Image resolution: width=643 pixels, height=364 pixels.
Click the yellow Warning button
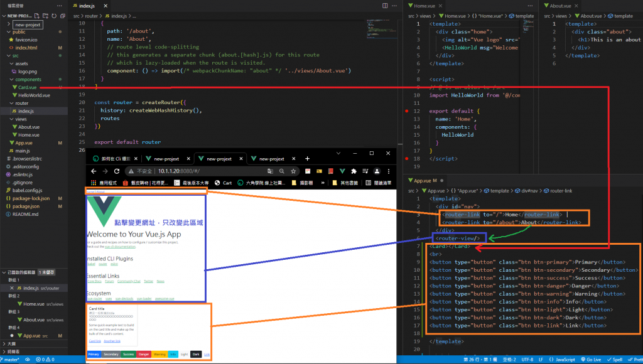[159, 354]
